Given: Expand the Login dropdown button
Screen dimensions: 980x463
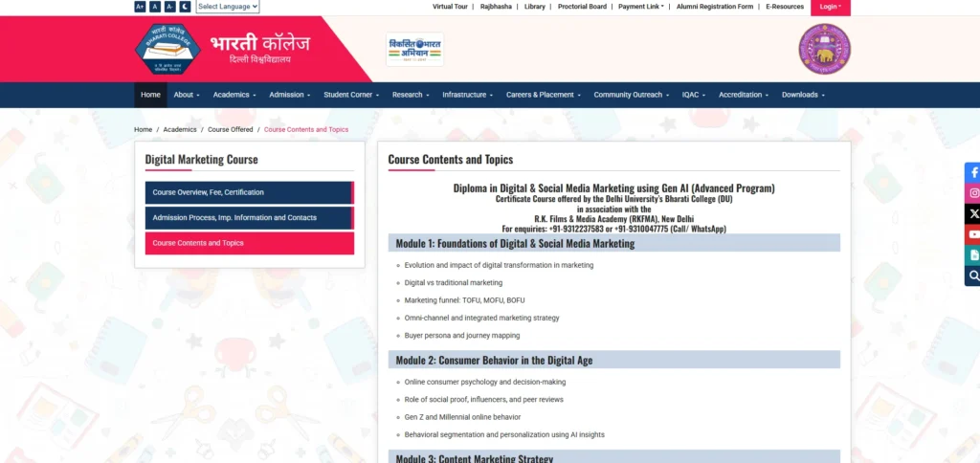Looking at the screenshot, I should [830, 7].
